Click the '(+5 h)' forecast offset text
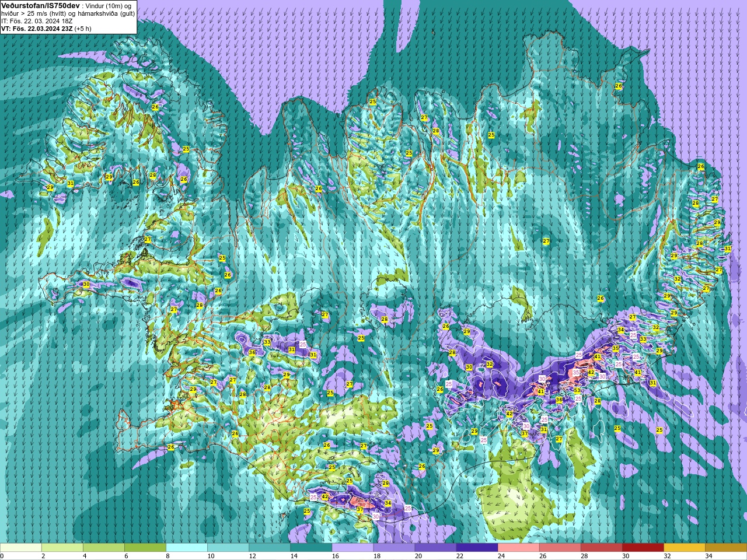747x560 pixels. click(x=83, y=28)
